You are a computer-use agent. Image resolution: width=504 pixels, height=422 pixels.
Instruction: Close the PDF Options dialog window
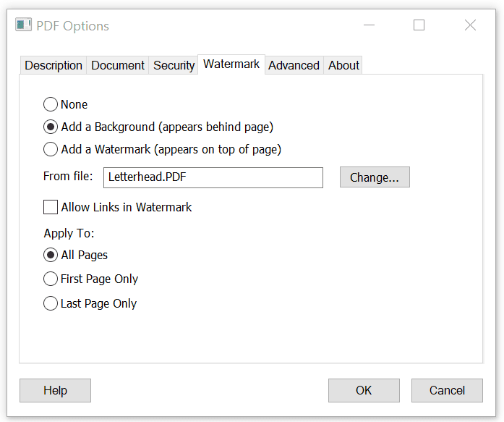coord(470,25)
